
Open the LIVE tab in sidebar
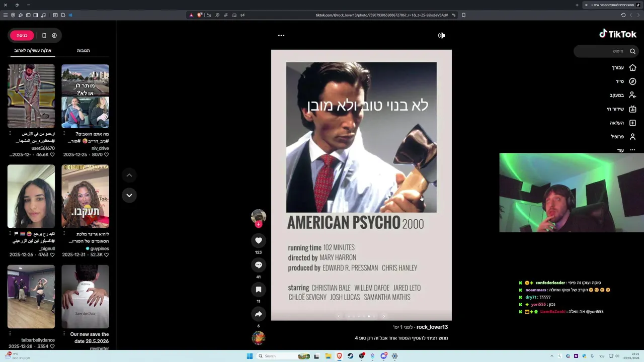click(x=621, y=109)
